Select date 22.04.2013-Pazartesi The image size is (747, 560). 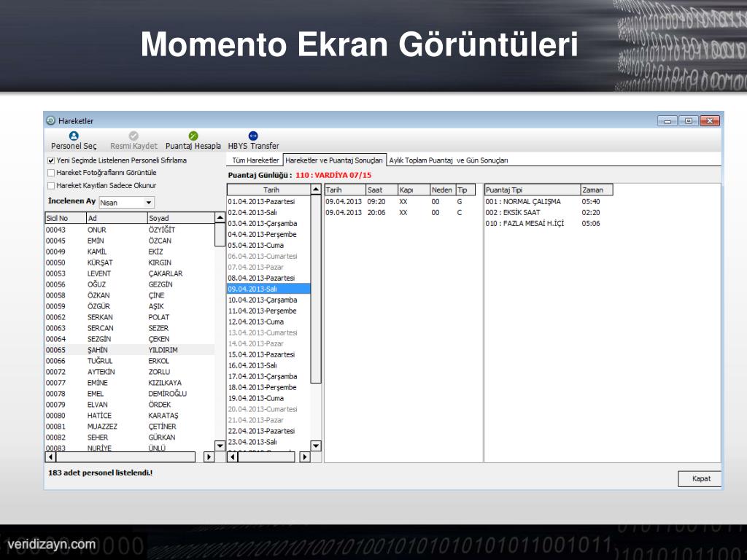point(268,431)
